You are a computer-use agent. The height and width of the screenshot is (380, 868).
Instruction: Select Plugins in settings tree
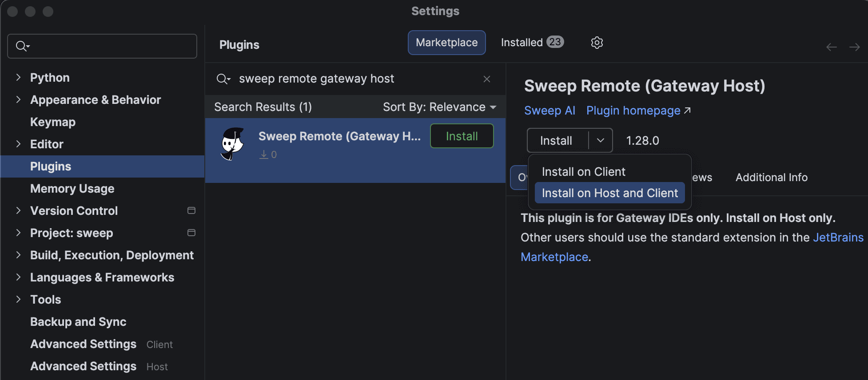[x=102, y=166]
